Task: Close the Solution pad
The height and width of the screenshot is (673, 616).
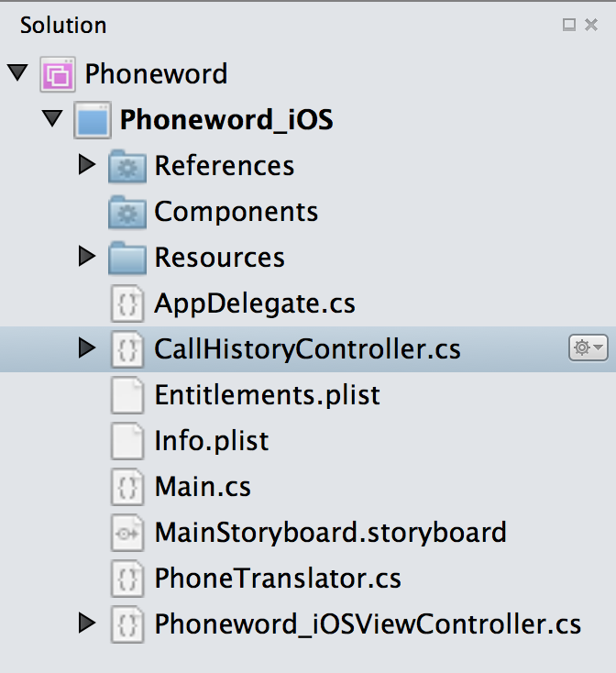Action: coord(591,25)
